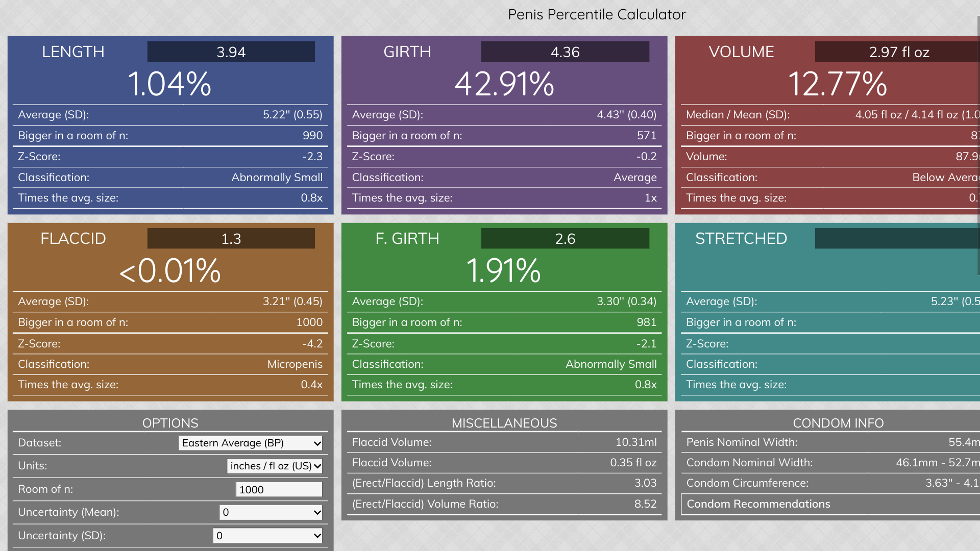Click the Volume Ratio value 8.52
Image resolution: width=980 pixels, height=551 pixels.
646,504
